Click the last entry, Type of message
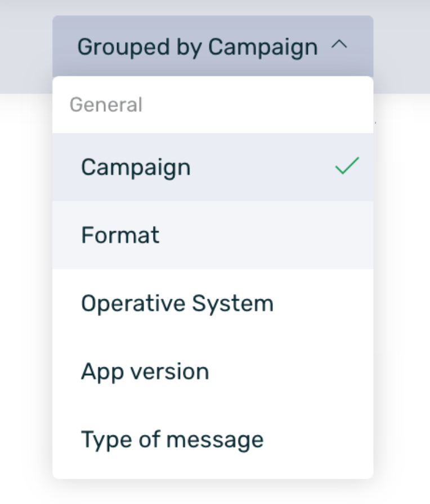The height and width of the screenshot is (504, 430). click(x=172, y=439)
